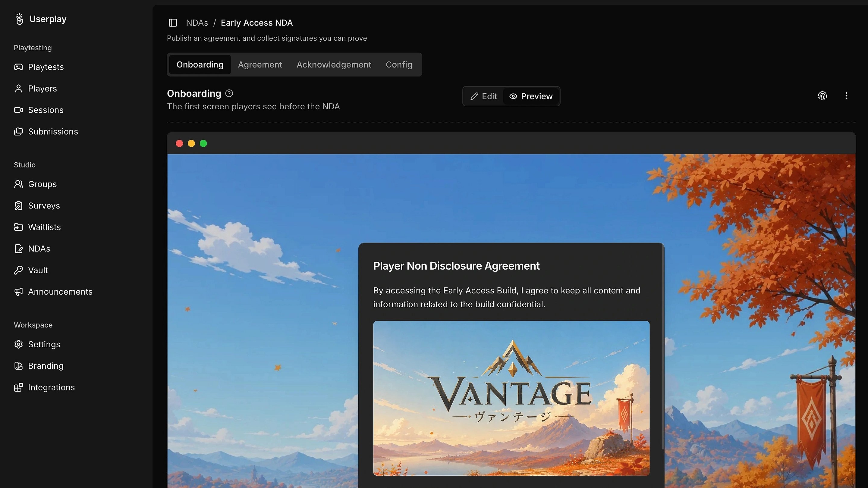Click the Early Access NDA breadcrumb
868x488 pixels.
[x=257, y=23]
